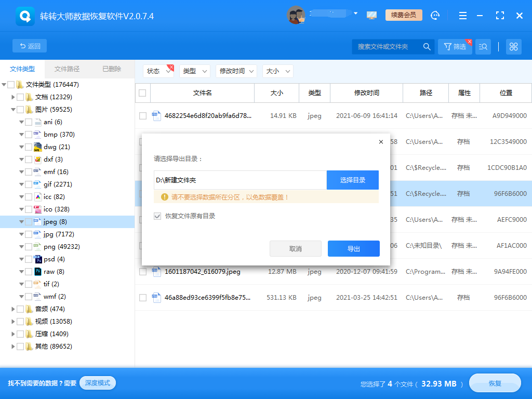The width and height of the screenshot is (532, 399).
Task: Click the 选择目录 button
Action: (x=352, y=180)
